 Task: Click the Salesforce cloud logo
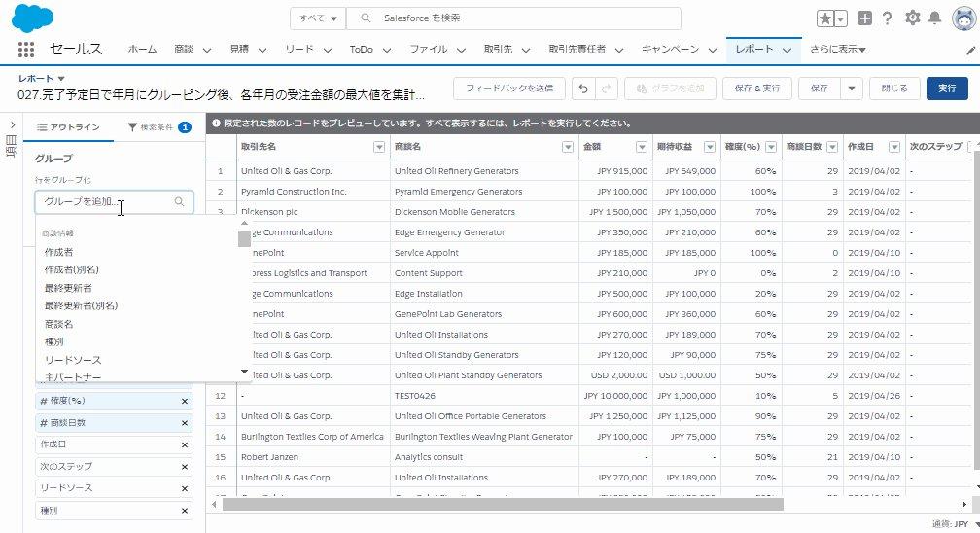[32, 18]
